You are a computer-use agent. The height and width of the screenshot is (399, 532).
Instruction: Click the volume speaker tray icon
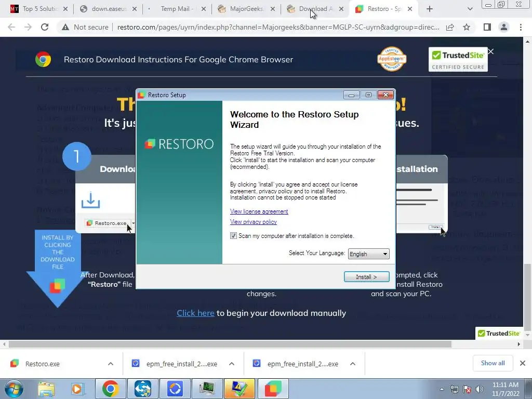click(479, 389)
